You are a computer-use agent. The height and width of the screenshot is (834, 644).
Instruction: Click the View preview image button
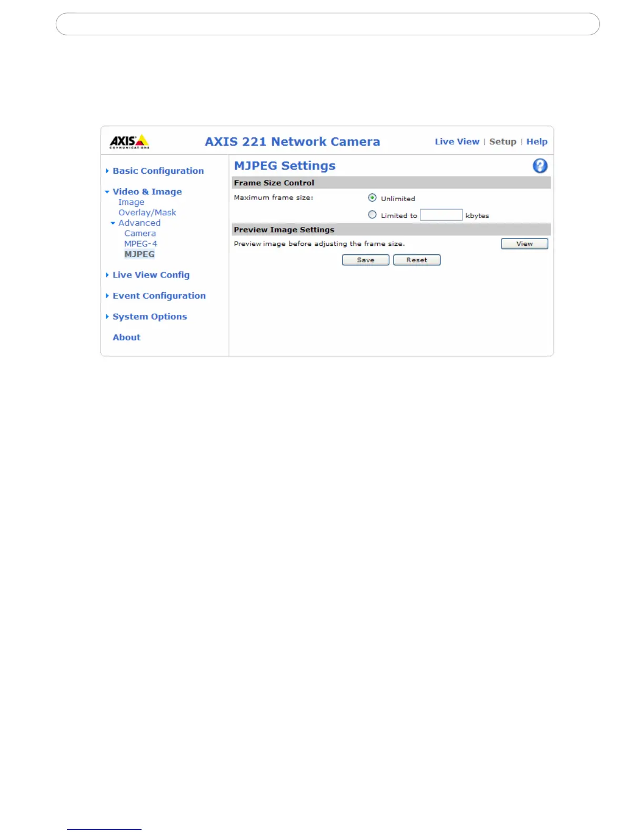524,244
